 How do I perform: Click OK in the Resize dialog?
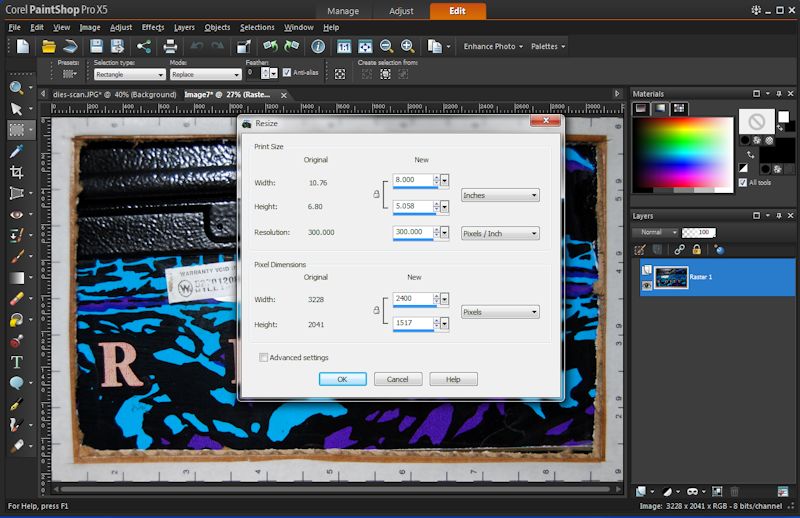click(342, 379)
